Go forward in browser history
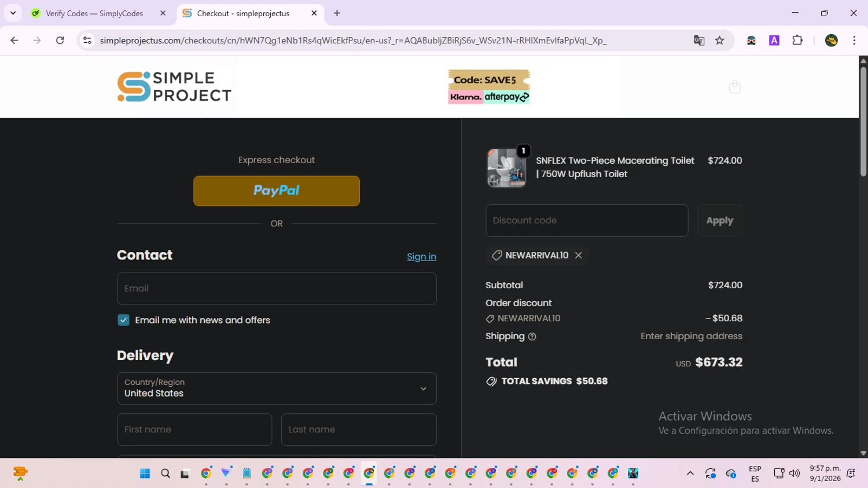868x488 pixels. (x=37, y=41)
